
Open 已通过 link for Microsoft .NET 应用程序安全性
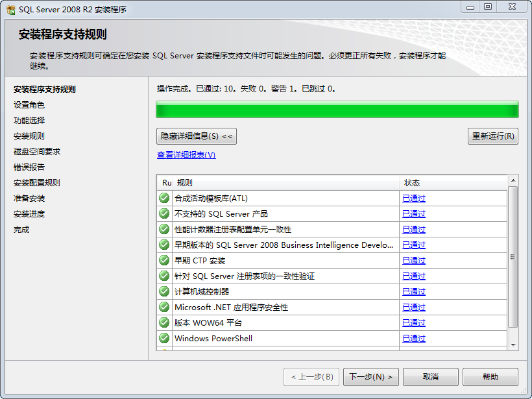point(413,308)
